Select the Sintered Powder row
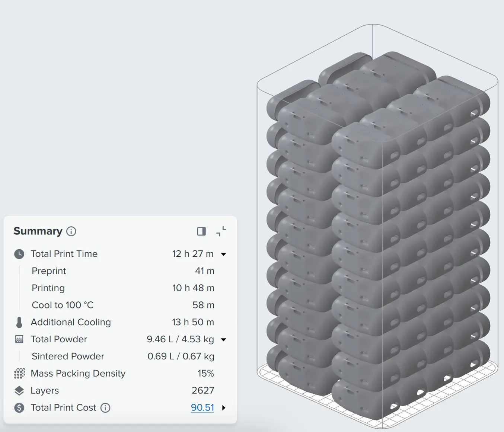The width and height of the screenshot is (504, 432). coord(123,356)
